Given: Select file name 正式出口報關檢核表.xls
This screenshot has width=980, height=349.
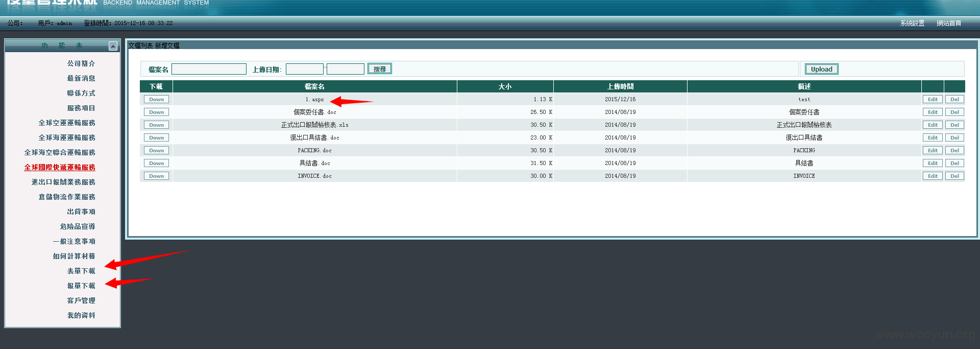Looking at the screenshot, I should coord(315,125).
